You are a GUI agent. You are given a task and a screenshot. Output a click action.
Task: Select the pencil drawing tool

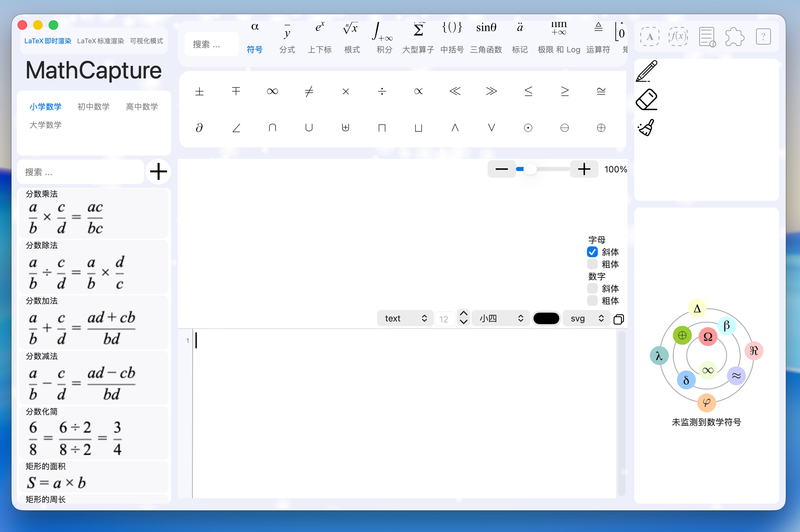click(646, 71)
